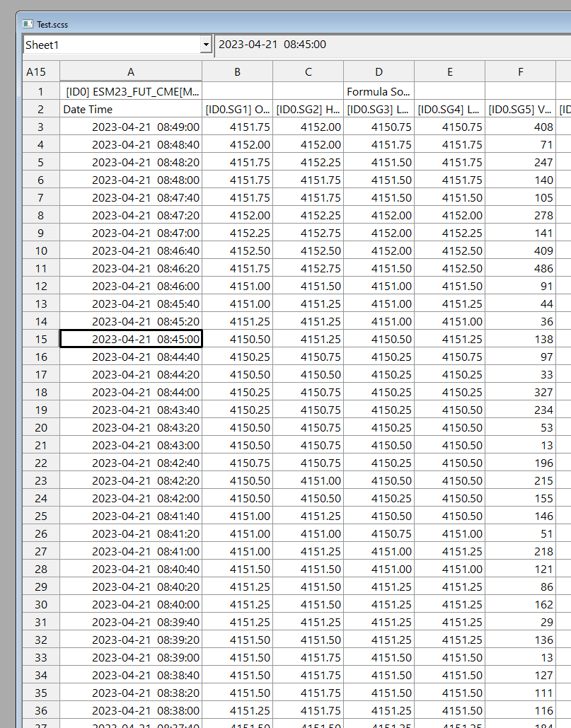Select row 15 header
Viewport: 571px width, 728px height.
tap(41, 340)
